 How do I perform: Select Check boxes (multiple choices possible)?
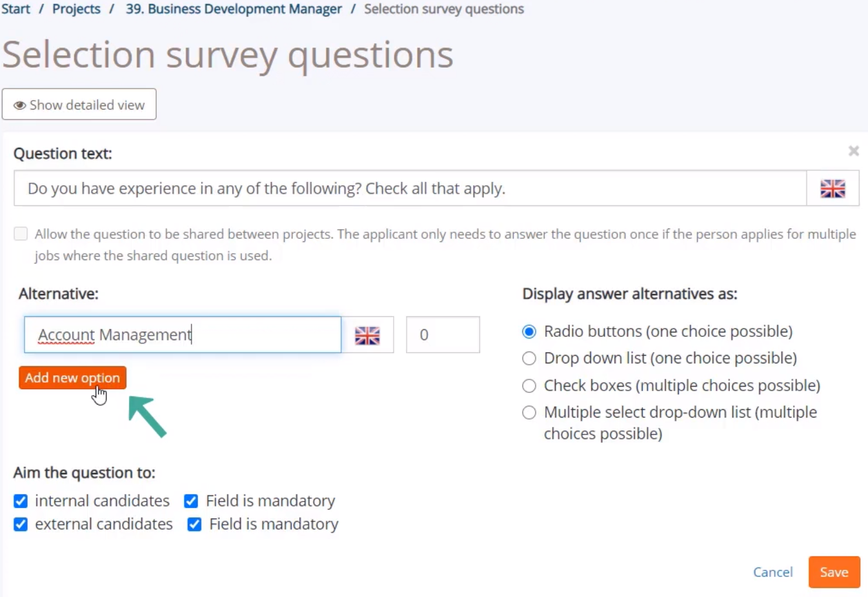[x=529, y=386]
